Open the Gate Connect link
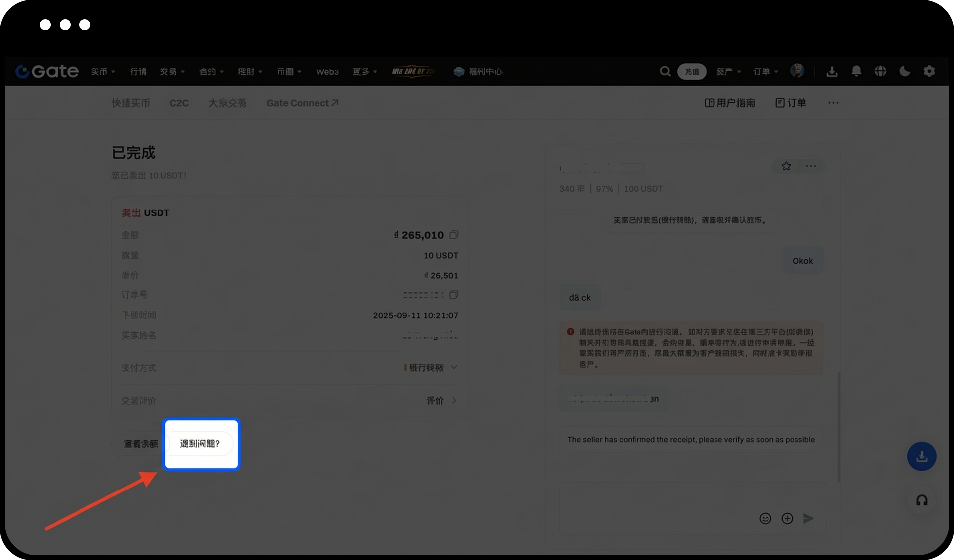The image size is (954, 560). [302, 103]
